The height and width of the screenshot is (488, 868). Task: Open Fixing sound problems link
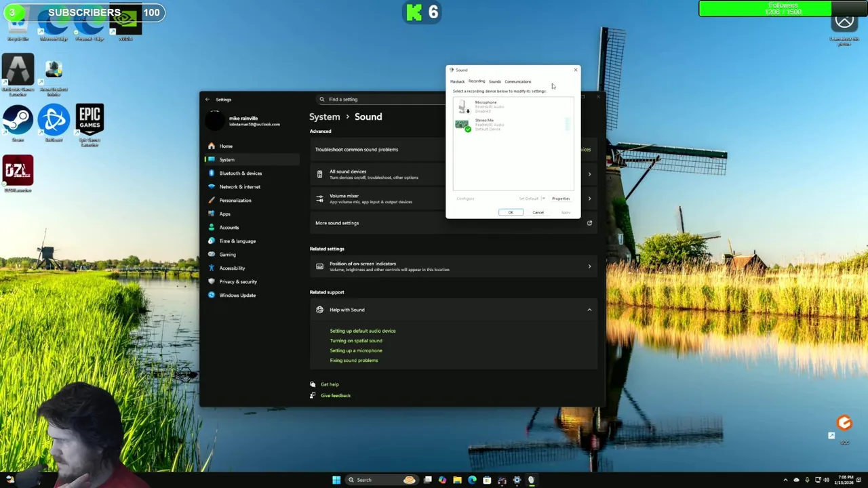[x=354, y=360]
